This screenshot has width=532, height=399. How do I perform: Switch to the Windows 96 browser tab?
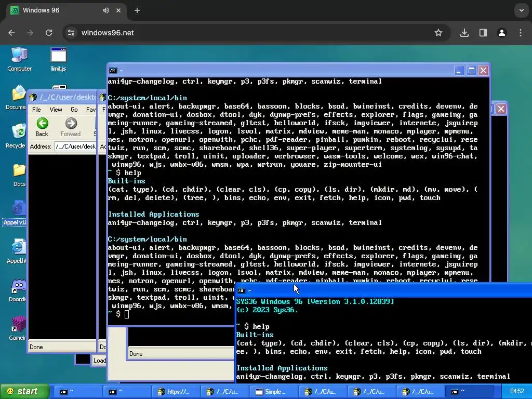pos(66,10)
